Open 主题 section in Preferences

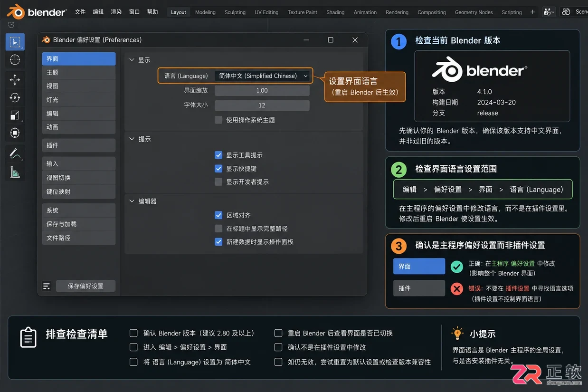click(x=79, y=73)
